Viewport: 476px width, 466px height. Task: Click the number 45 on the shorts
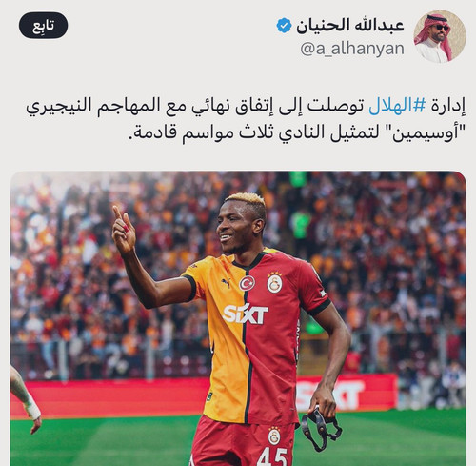point(272,456)
